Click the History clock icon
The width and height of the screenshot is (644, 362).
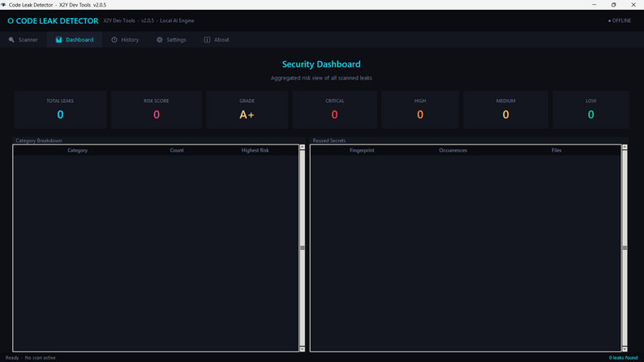click(114, 40)
